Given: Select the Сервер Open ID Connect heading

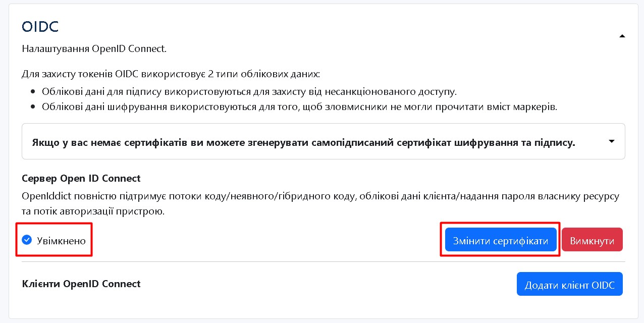Looking at the screenshot, I should (x=81, y=179).
